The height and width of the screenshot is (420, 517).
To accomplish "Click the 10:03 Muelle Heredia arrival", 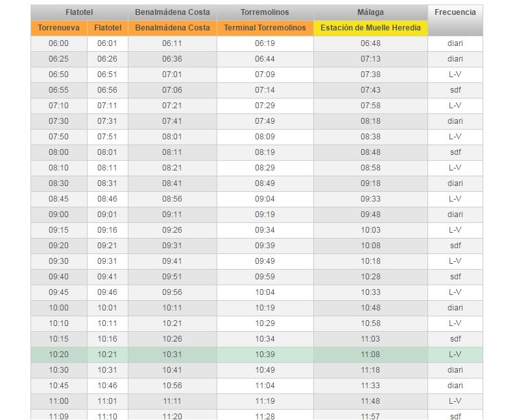I will pyautogui.click(x=370, y=230).
